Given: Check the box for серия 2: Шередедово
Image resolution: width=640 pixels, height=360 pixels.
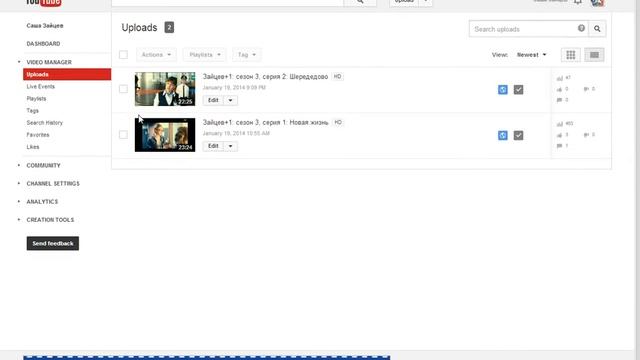Looking at the screenshot, I should [x=123, y=89].
